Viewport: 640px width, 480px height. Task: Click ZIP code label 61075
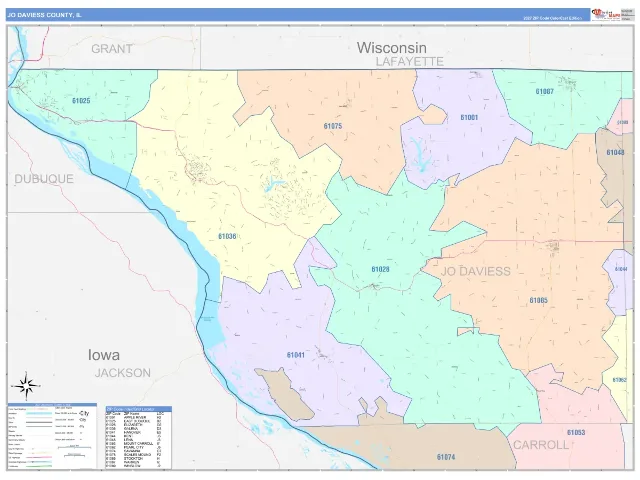(x=333, y=126)
